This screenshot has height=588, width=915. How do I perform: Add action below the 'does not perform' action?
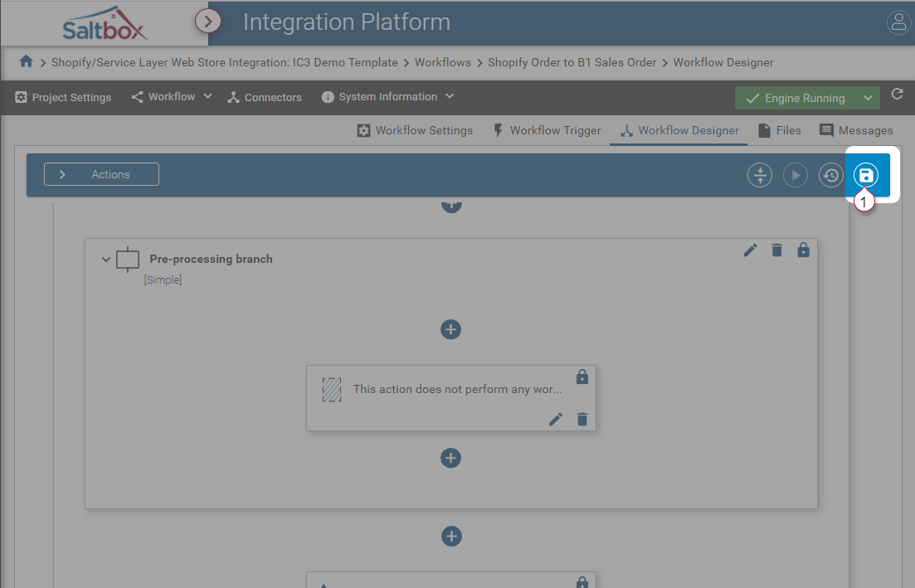click(x=450, y=458)
